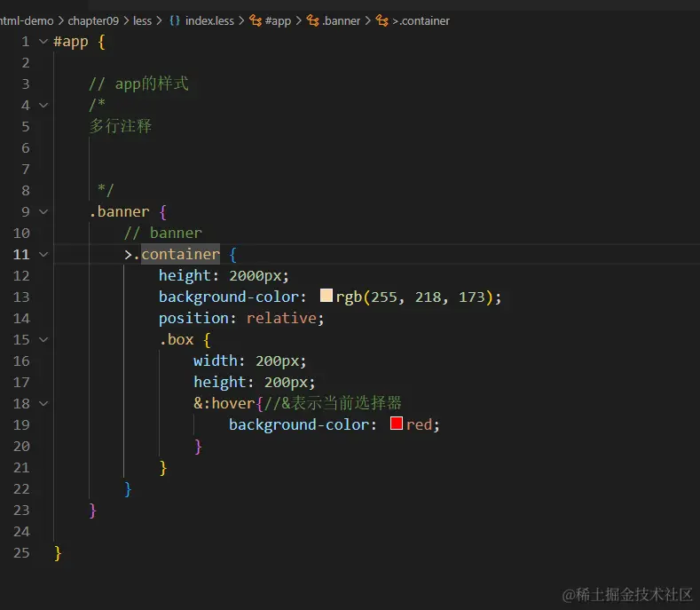The height and width of the screenshot is (610, 700).
Task: Click line number 25 in the gutter
Action: point(21,553)
